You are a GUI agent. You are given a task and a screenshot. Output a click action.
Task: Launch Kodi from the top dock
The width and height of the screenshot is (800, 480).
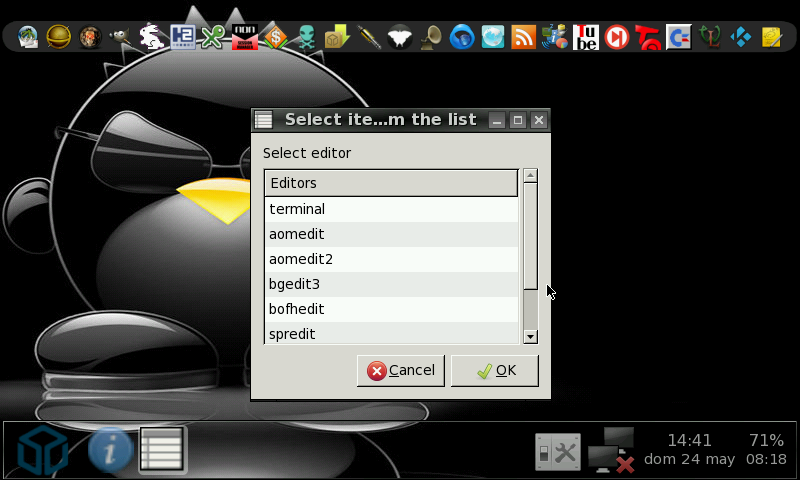[x=740, y=37]
